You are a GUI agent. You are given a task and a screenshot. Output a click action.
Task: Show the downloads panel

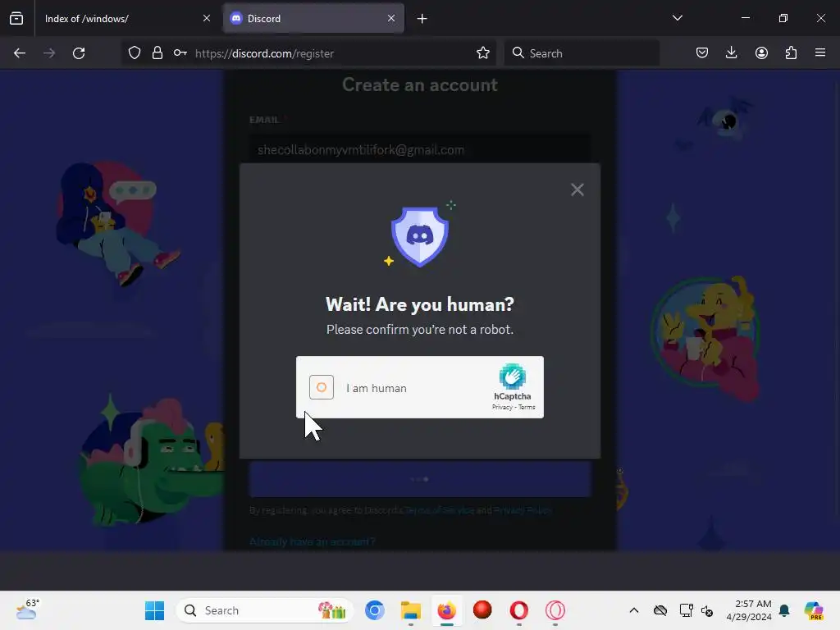coord(731,53)
